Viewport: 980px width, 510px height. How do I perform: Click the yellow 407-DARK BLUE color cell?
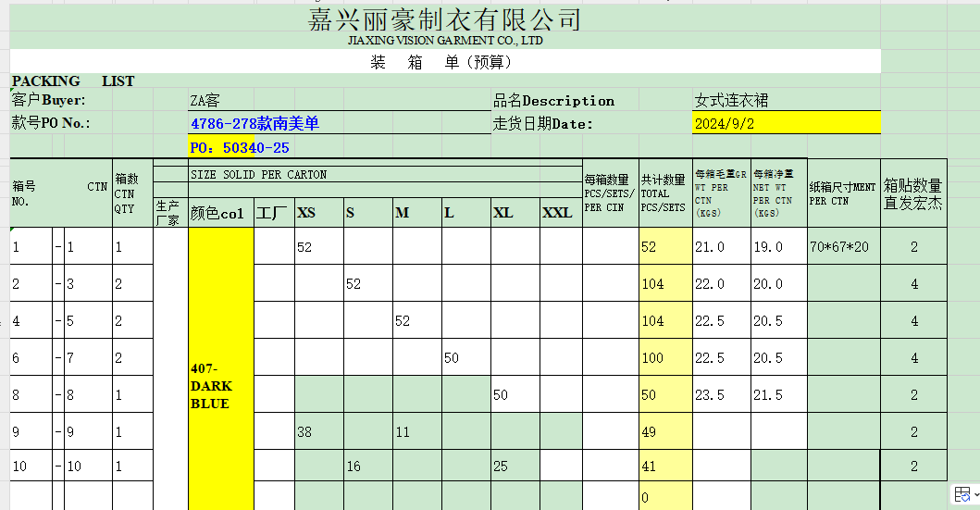220,385
